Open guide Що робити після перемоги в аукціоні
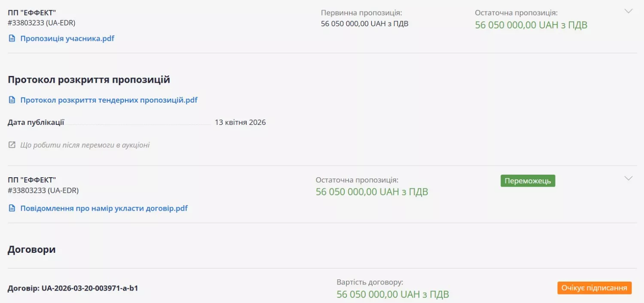644x303 pixels. [84, 145]
